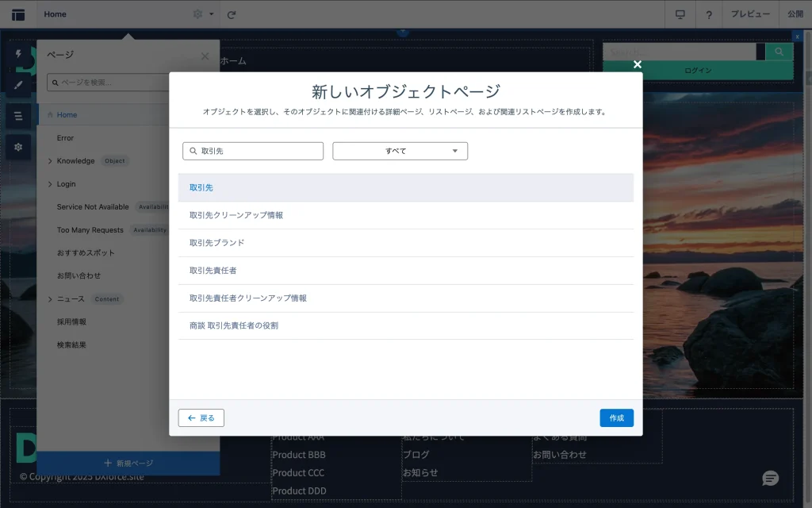Expand the Knowledge page tree item

tap(50, 161)
